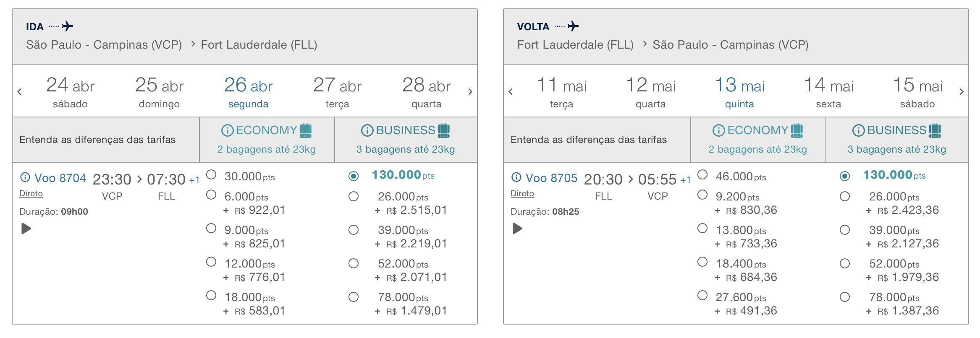The image size is (980, 338).
Task: Expand flight 8704 details triangle
Action: (26, 229)
